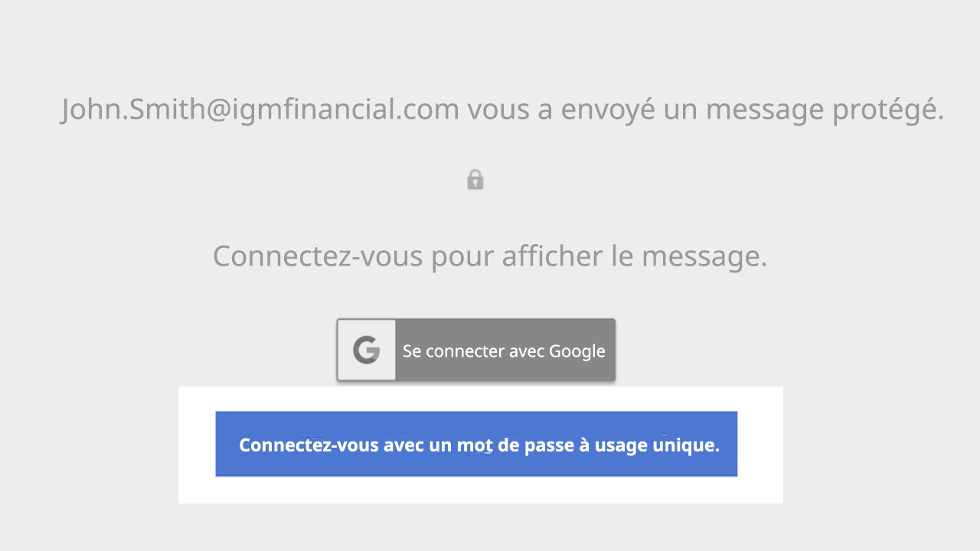
Task: Click the John.Smith@igmfinancial.com sender address
Action: [x=260, y=109]
